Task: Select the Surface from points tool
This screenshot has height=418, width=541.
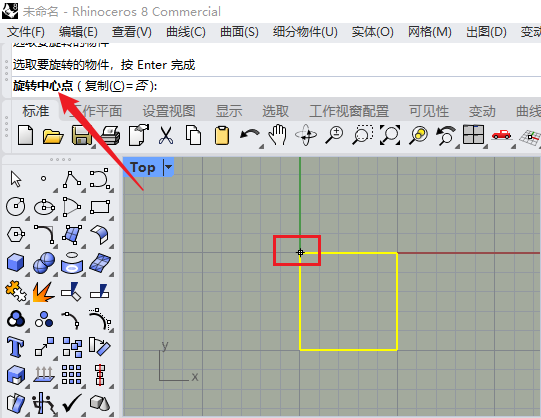Action: pos(72,235)
